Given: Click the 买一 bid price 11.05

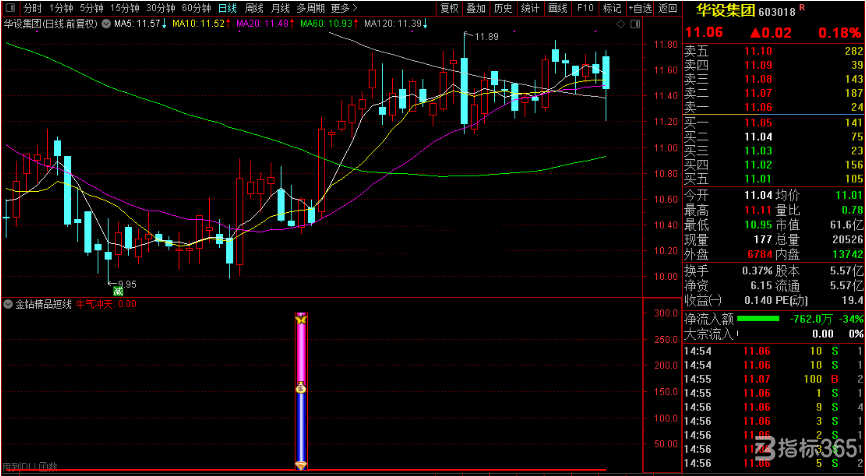Looking at the screenshot, I should [x=757, y=123].
